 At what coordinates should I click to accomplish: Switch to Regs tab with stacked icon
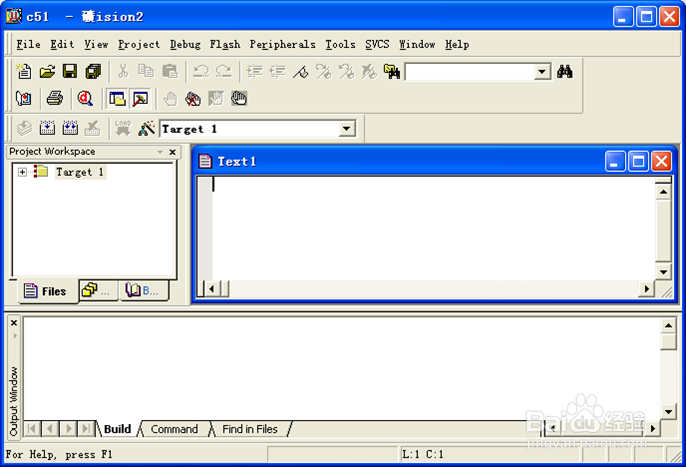tap(98, 290)
